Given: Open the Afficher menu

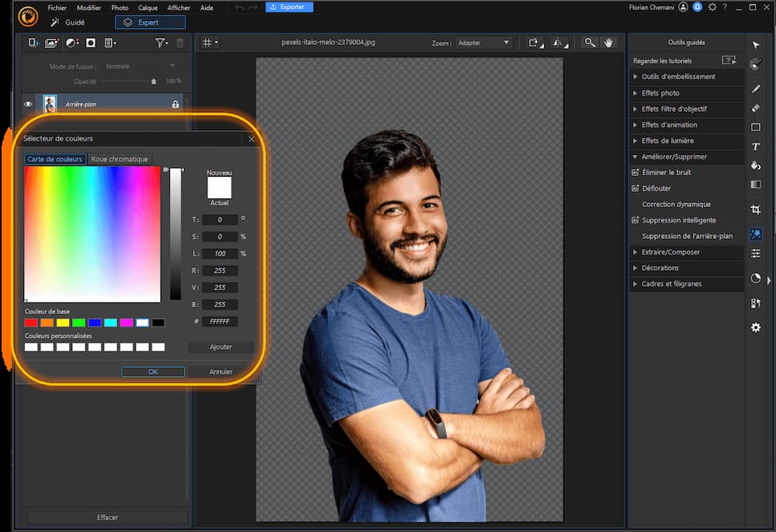Looking at the screenshot, I should click(178, 8).
